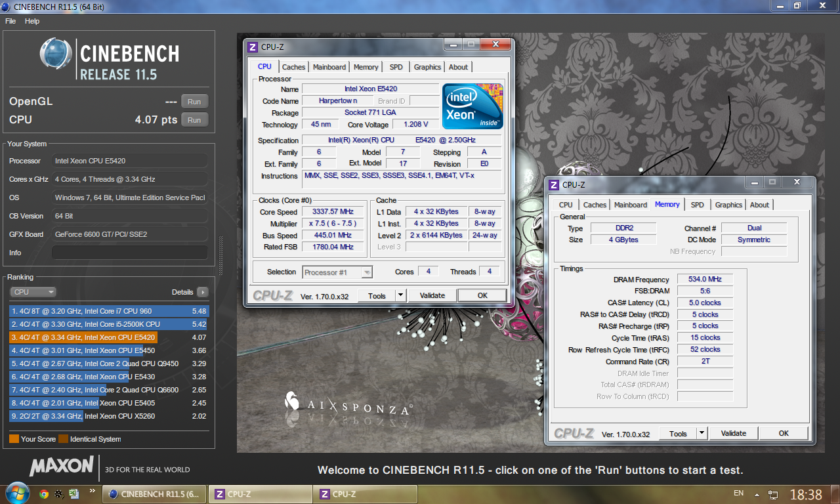
Task: Click the Show Desktop strip beside the clock
Action: (x=835, y=494)
